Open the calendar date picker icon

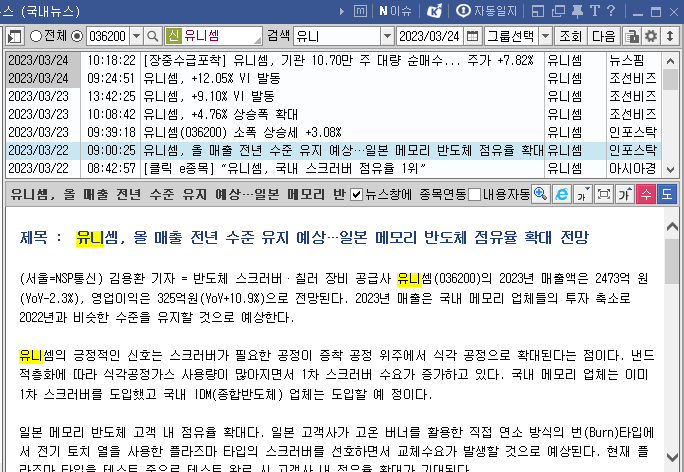472,36
